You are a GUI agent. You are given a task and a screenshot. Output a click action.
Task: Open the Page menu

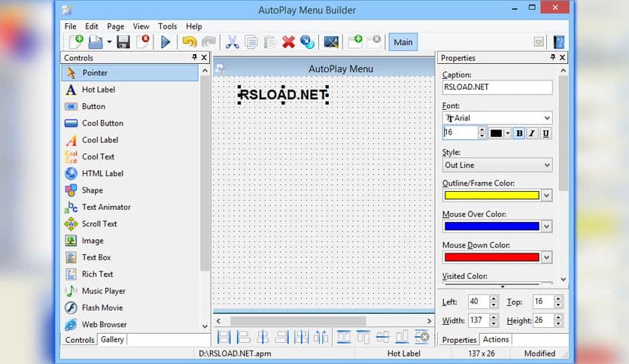pos(116,26)
